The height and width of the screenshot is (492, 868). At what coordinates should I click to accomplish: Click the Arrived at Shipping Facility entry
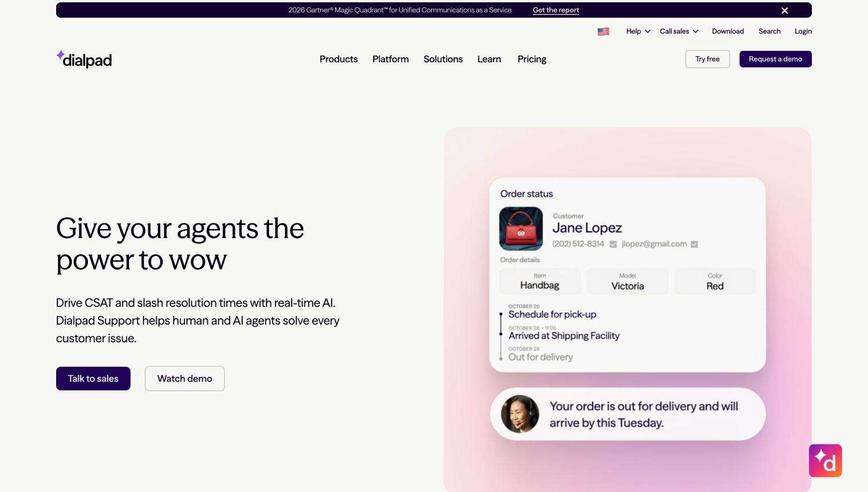(x=564, y=336)
